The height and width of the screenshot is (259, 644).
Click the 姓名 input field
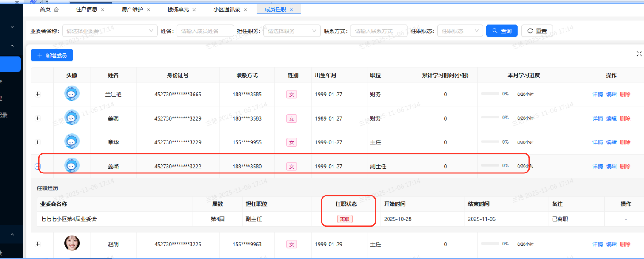pyautogui.click(x=205, y=31)
